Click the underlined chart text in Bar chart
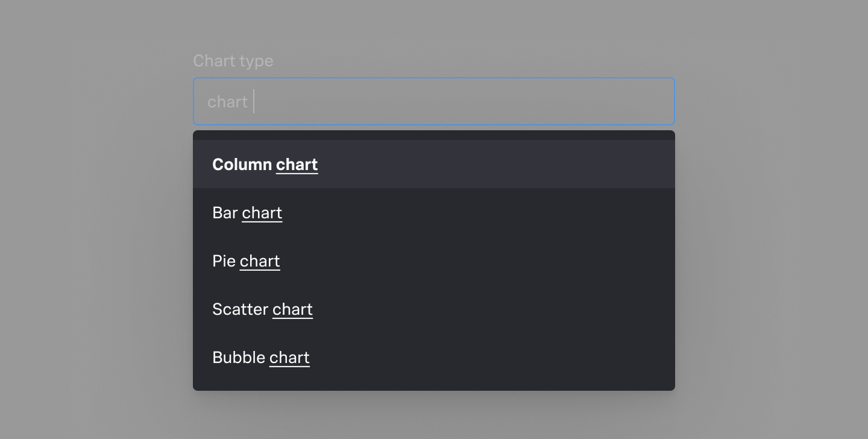 pyautogui.click(x=262, y=212)
